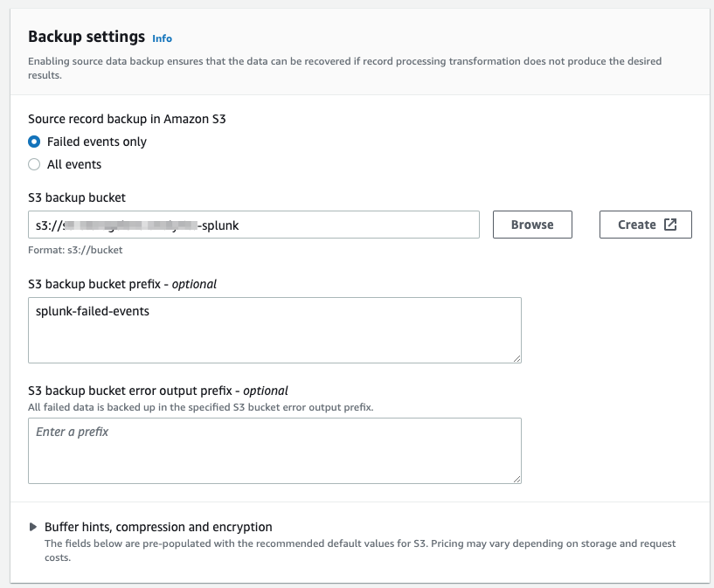714x588 pixels.
Task: Click the Backup settings heading
Action: pyautogui.click(x=87, y=37)
